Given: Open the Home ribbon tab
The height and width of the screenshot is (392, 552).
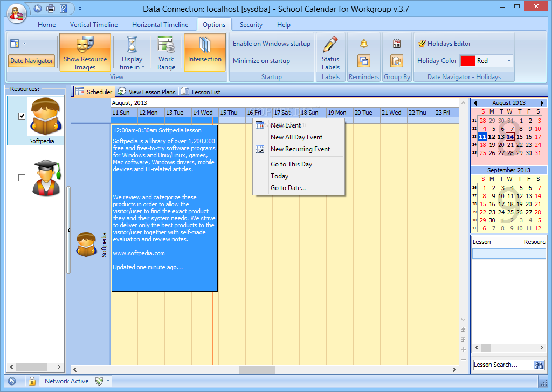Looking at the screenshot, I should click(47, 25).
